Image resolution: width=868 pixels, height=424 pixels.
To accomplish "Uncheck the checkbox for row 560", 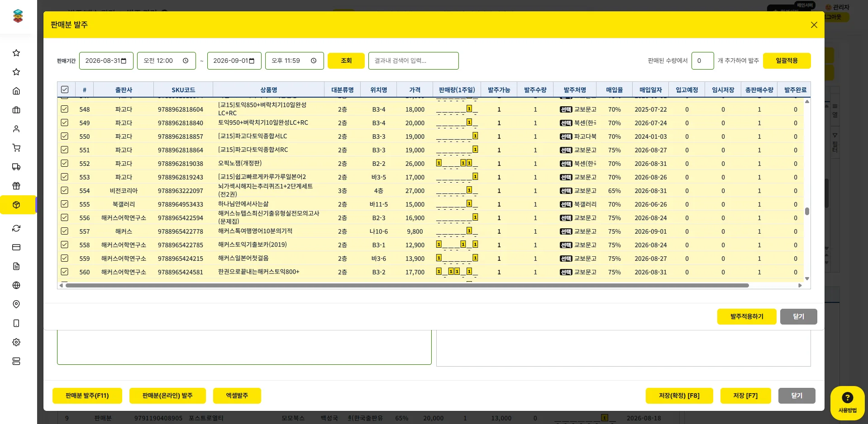I will coord(65,272).
